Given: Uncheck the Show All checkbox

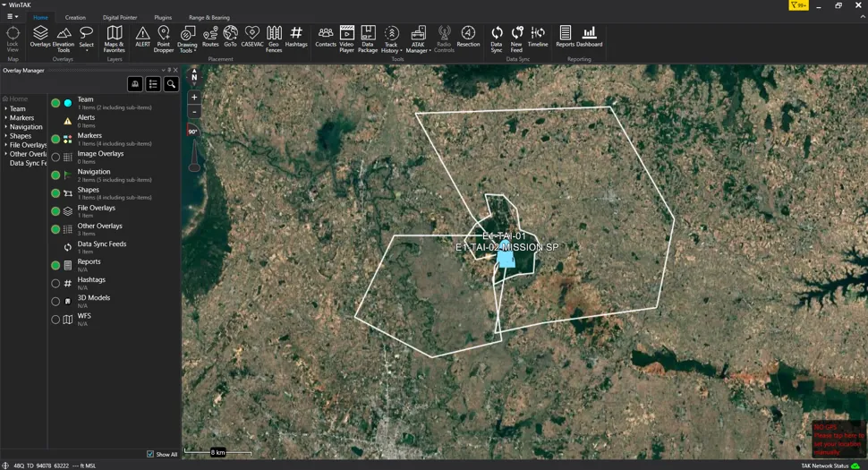Looking at the screenshot, I should tap(150, 454).
